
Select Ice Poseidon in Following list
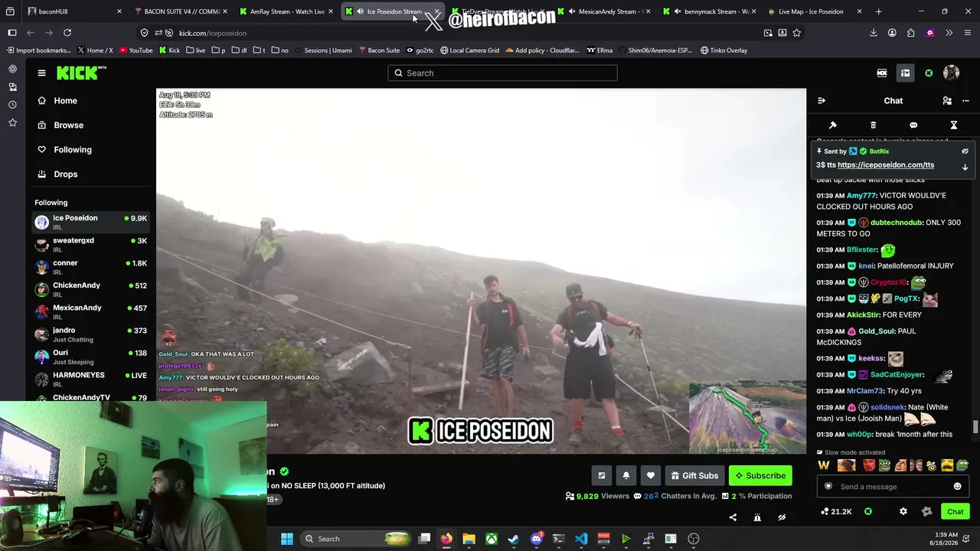coord(91,222)
